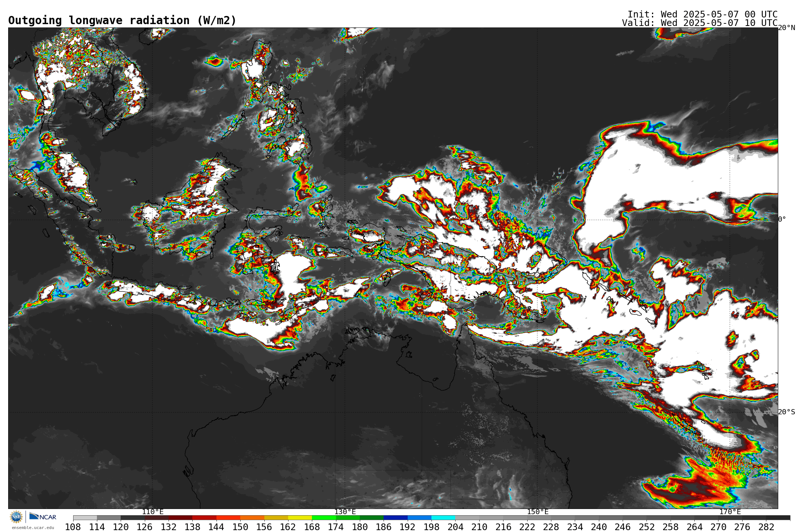The height and width of the screenshot is (532, 802).
Task: Click the 20°S latitude label
Action: [787, 412]
